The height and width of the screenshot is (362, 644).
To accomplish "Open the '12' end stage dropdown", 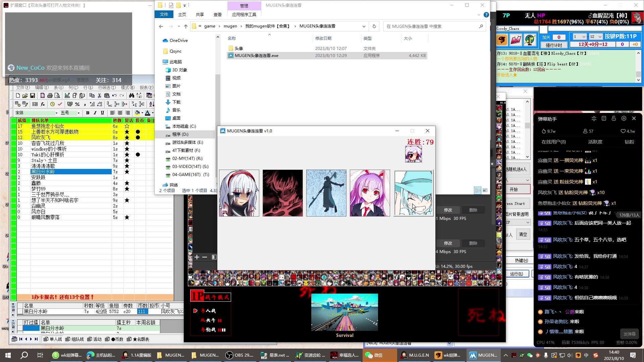I will (x=596, y=37).
